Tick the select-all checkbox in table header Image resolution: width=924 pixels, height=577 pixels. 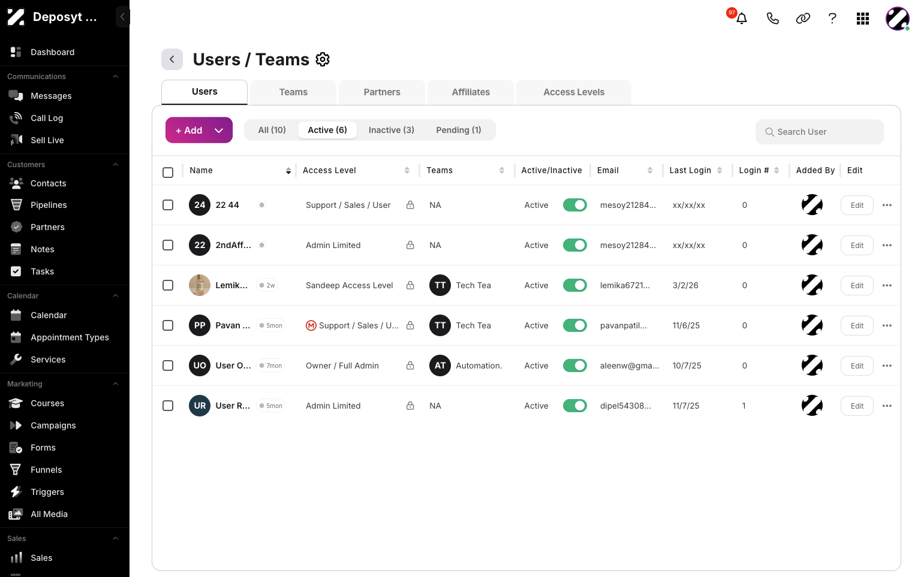[x=168, y=173]
